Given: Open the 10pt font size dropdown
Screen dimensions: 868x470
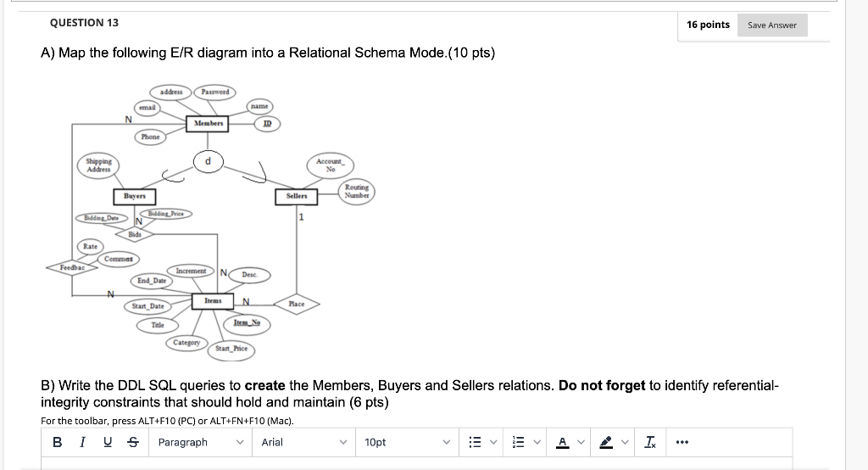Looking at the screenshot, I should [x=407, y=442].
